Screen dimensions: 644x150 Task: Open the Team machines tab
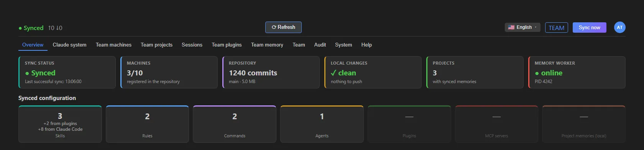[113, 45]
